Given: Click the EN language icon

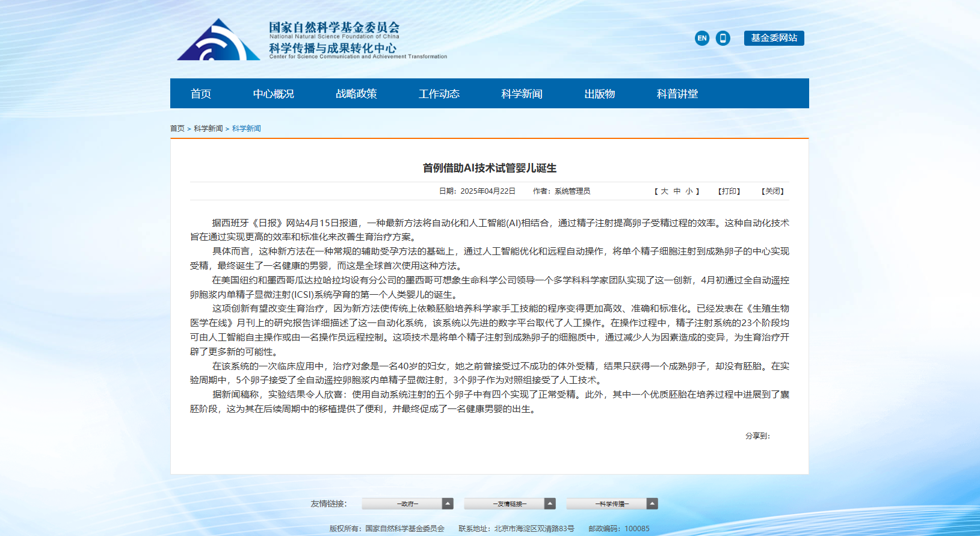Looking at the screenshot, I should [701, 39].
